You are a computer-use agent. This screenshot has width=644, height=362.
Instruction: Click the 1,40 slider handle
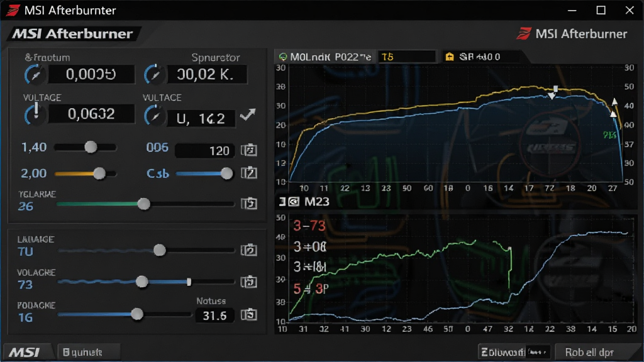[x=91, y=147]
